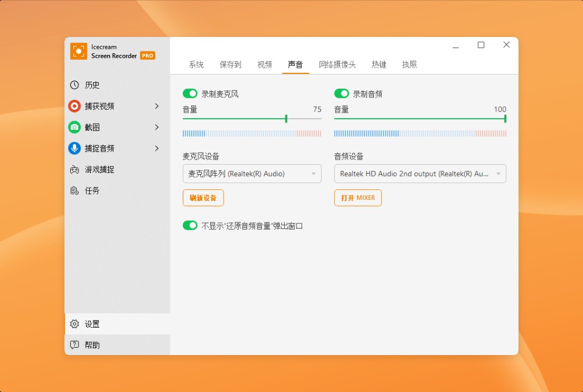
Task: Click the 设置 settings gear icon
Action: tap(75, 324)
